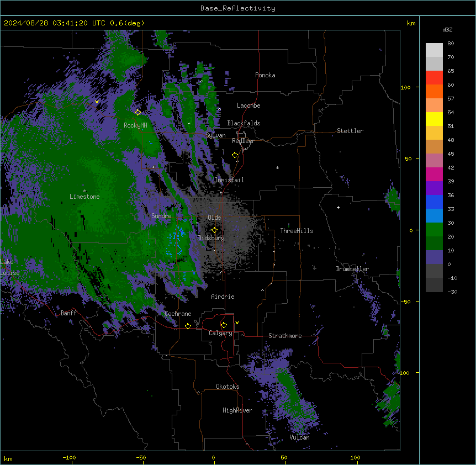Click the -100 tick label on horizontal axis

[69, 457]
